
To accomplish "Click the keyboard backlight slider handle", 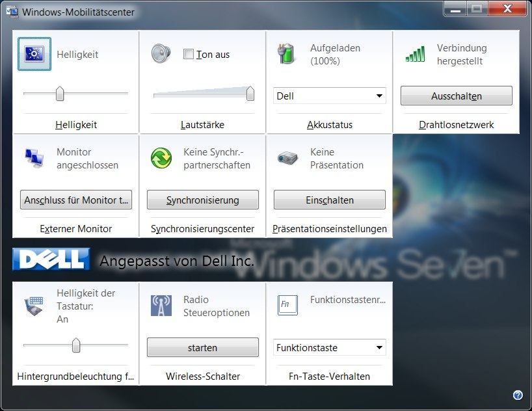I will pos(76,345).
